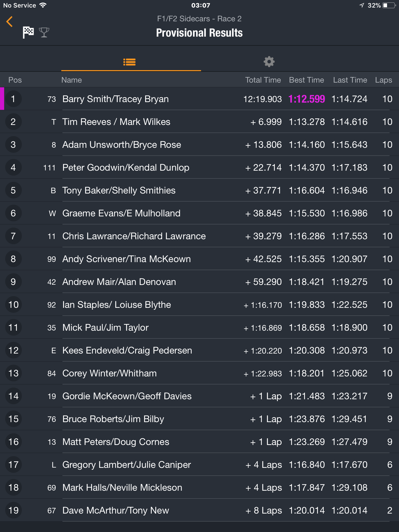Tap the Total Time column header
The height and width of the screenshot is (532, 399).
(x=263, y=80)
